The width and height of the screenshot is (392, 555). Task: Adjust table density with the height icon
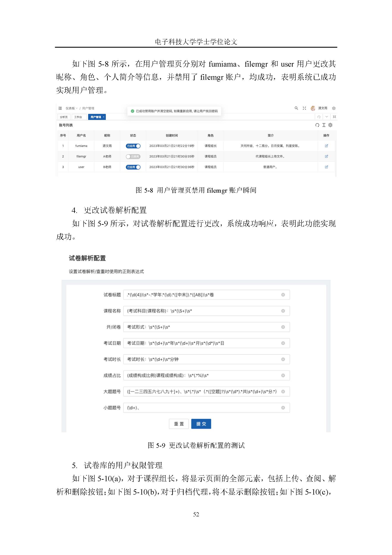pos(324,125)
